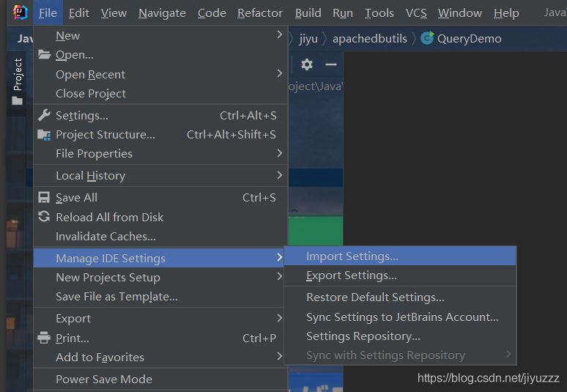This screenshot has width=567, height=392.
Task: Click Restore Default Settings
Action: point(375,297)
